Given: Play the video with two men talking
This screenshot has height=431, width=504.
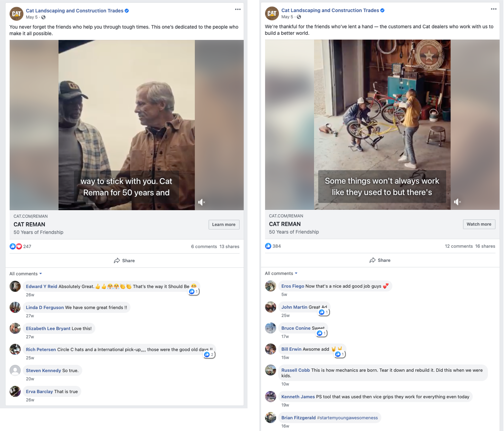Looking at the screenshot, I should (127, 125).
